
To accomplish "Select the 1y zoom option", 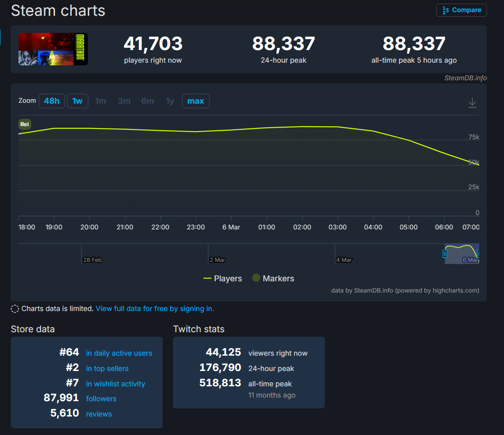I will 170,101.
